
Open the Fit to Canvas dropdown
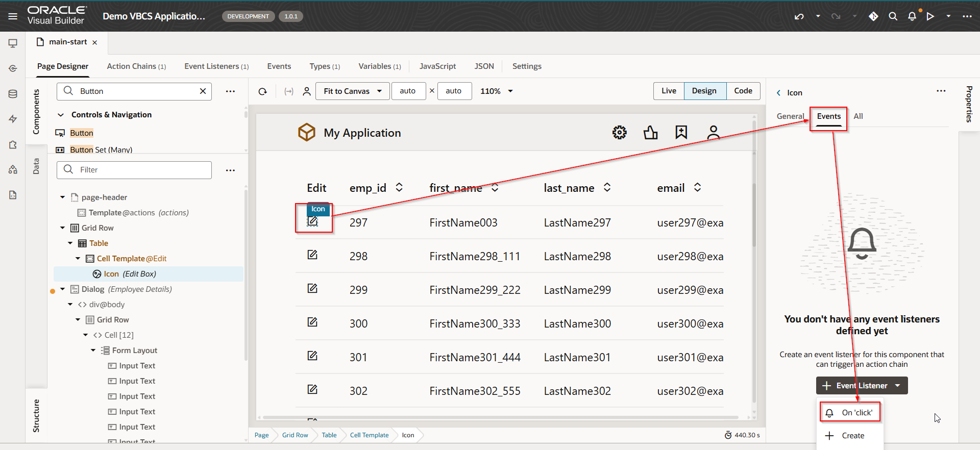coord(352,91)
